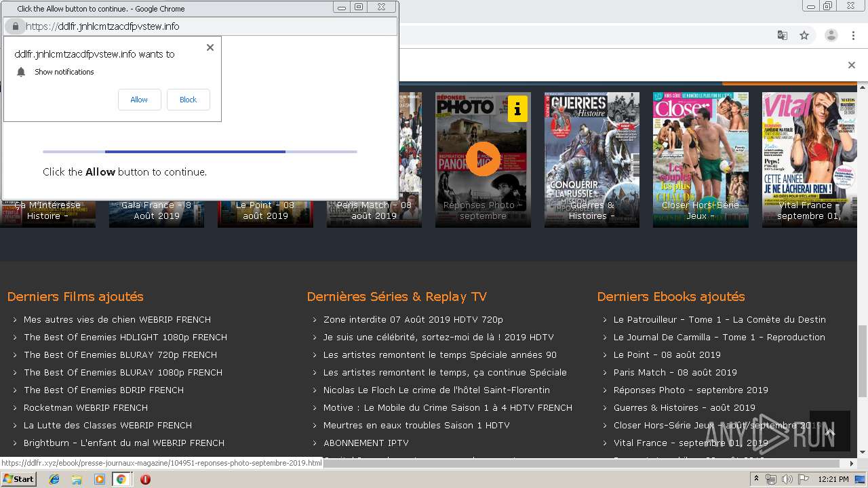This screenshot has width=868, height=488.
Task: Open Paris Match - 08 août 2019 ebook link
Action: click(x=675, y=372)
